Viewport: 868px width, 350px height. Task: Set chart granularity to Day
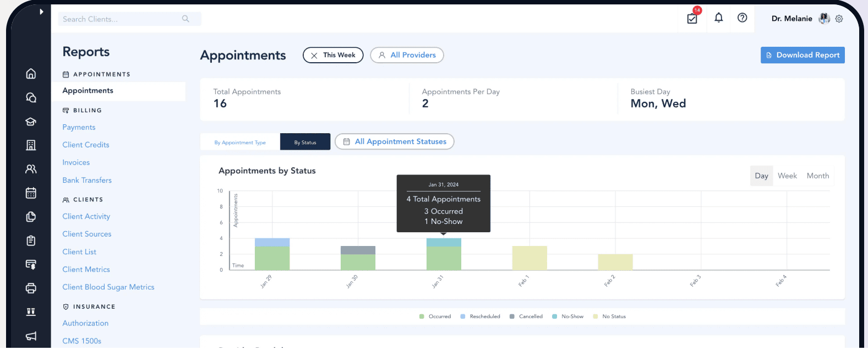point(761,176)
